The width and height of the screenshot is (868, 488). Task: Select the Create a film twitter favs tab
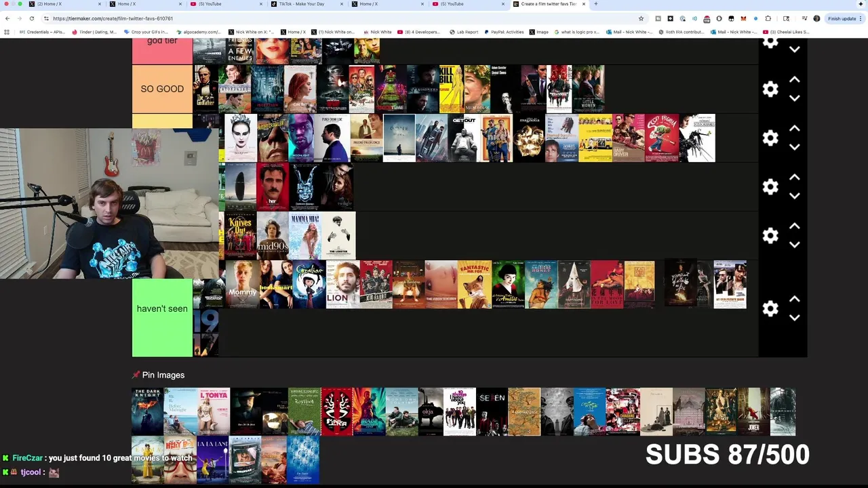(548, 4)
